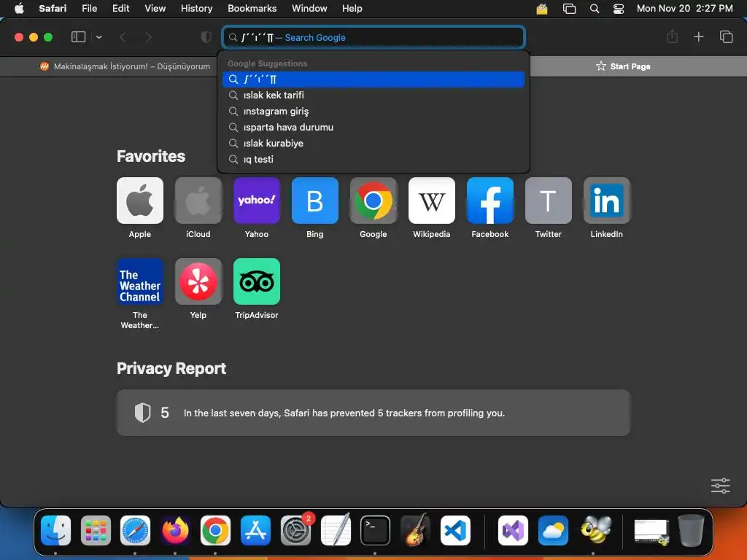Open the Edit menu
This screenshot has width=747, height=560.
click(x=120, y=9)
